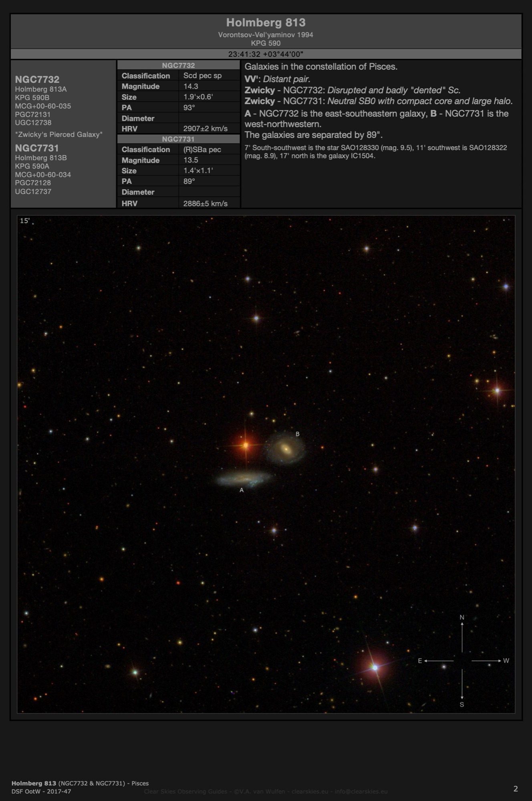Click the page number 2 in footer
This screenshot has width=532, height=801.
(x=516, y=789)
